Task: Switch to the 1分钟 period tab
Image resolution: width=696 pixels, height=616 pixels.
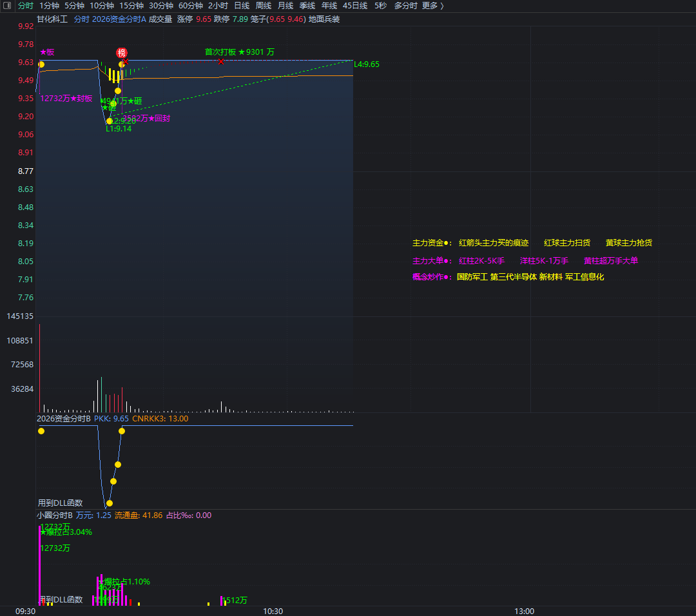Action: coord(49,6)
